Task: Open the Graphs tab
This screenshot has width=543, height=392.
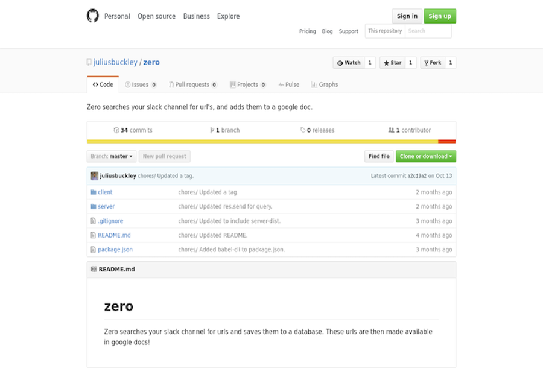Action: pyautogui.click(x=325, y=84)
